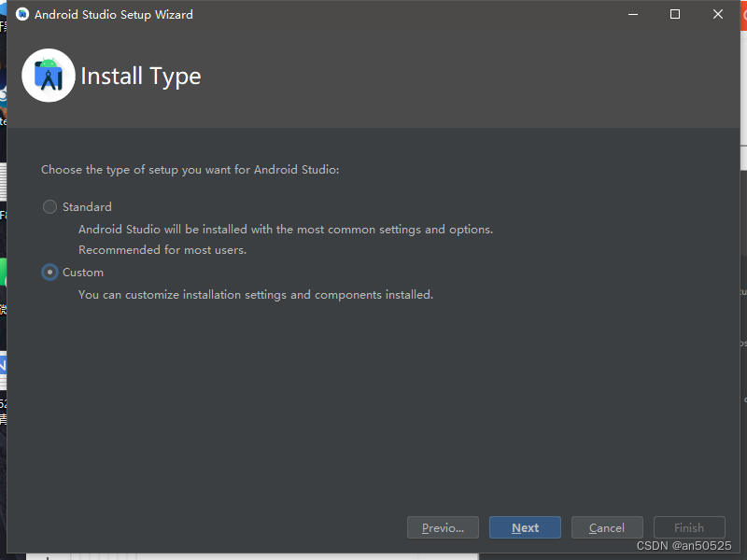Click 'Choose the type of setup' prompt text
Screen dimensions: 747x560
coord(190,170)
